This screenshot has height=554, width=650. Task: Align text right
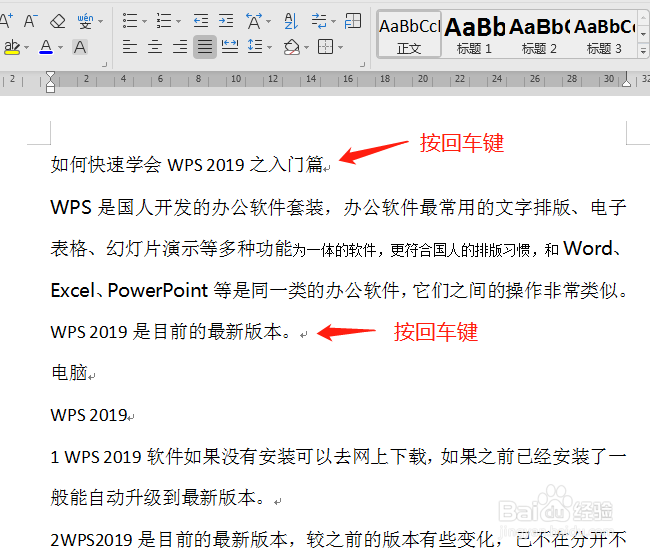[180, 47]
